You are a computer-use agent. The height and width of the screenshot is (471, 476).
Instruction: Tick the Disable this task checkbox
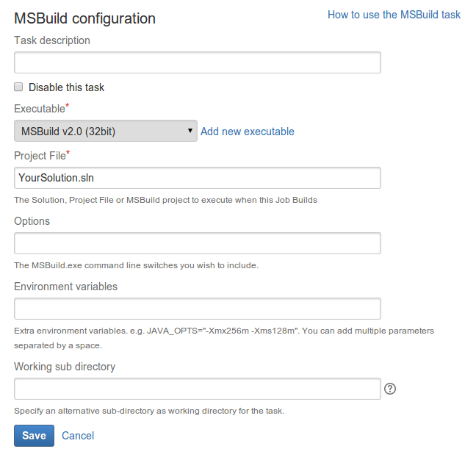click(x=18, y=87)
